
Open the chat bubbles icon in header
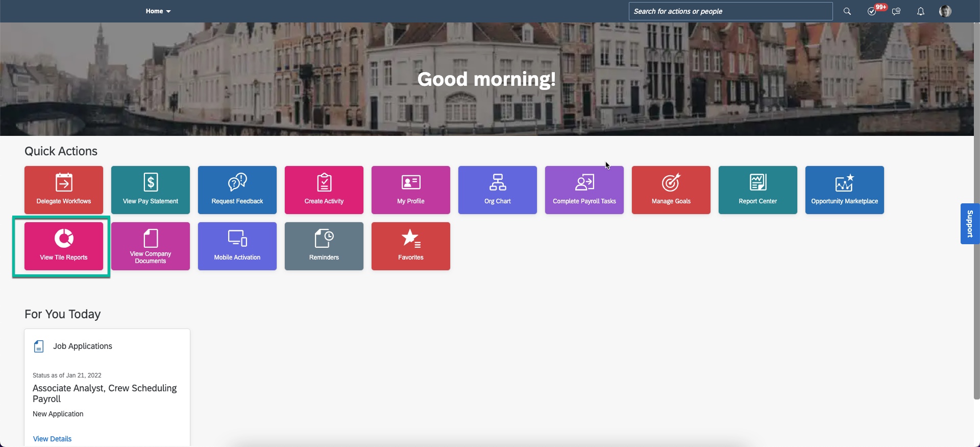point(896,11)
